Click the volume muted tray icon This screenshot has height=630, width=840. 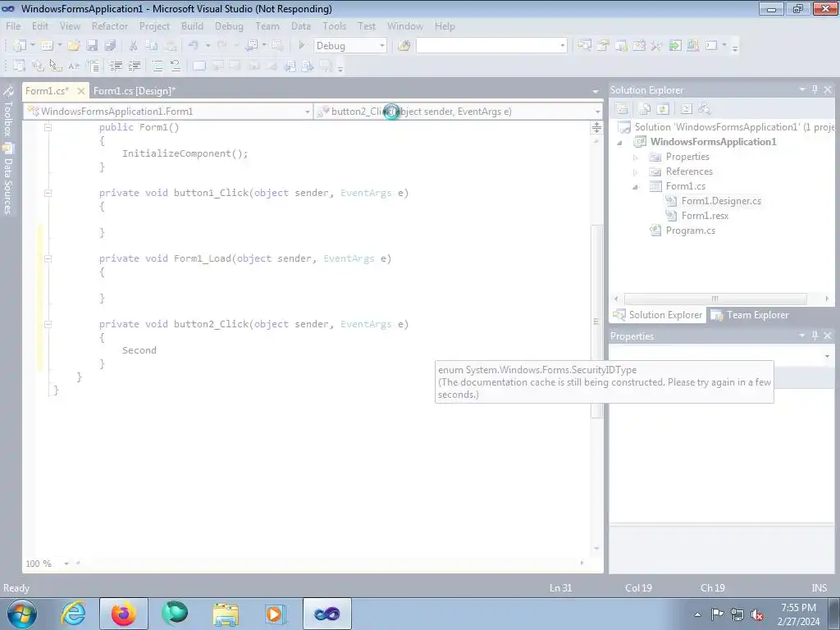(757, 614)
